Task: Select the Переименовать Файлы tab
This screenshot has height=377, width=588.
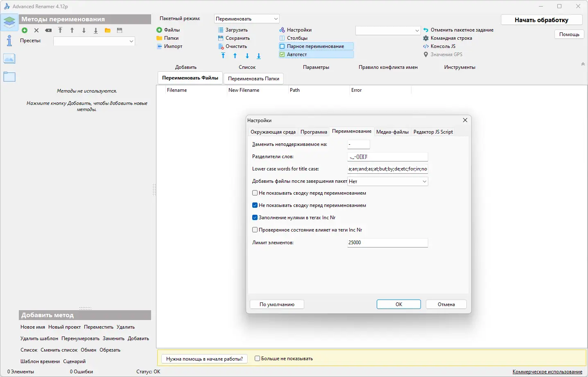Action: click(x=190, y=78)
